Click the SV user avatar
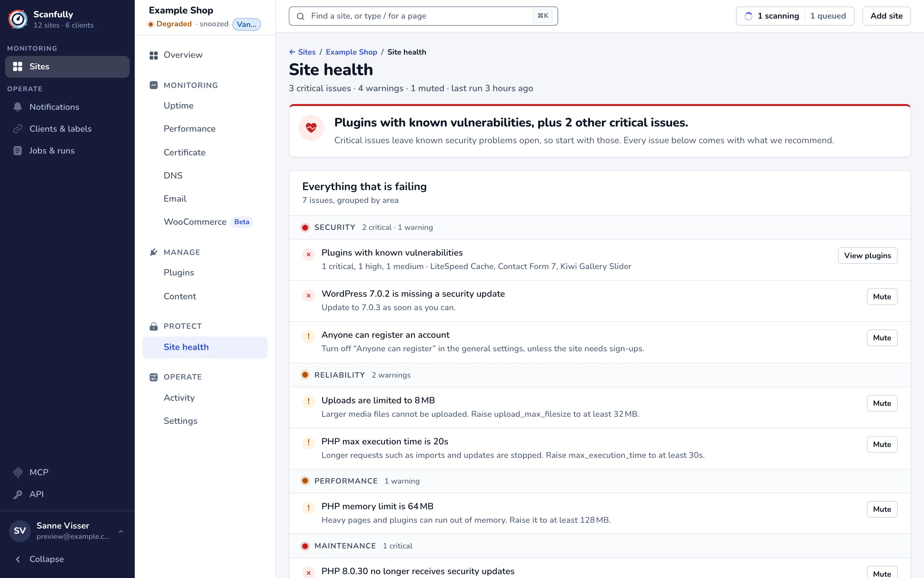This screenshot has height=578, width=924. (x=20, y=530)
